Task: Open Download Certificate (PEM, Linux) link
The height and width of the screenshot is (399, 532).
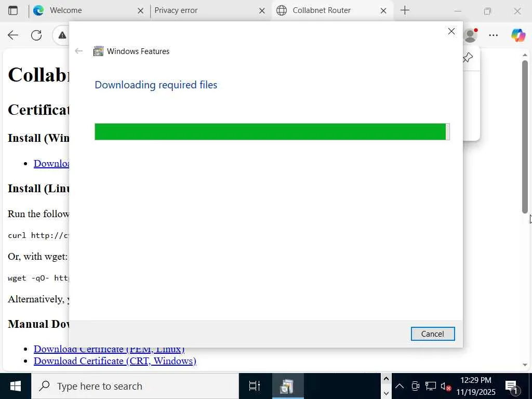Action: (x=109, y=350)
